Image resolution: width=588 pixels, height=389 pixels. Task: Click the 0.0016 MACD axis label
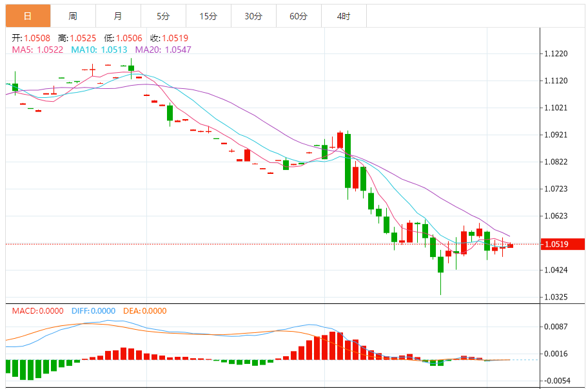(x=556, y=354)
